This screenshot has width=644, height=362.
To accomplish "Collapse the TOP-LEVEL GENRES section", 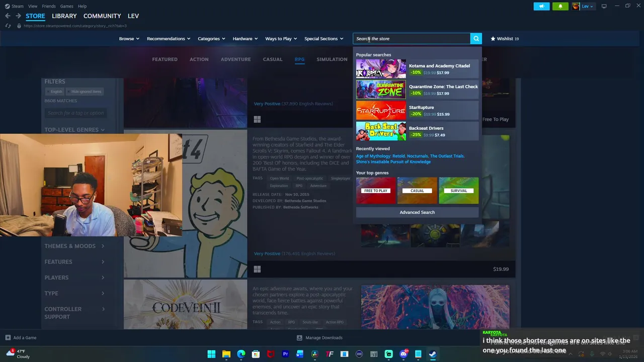I will point(74,130).
